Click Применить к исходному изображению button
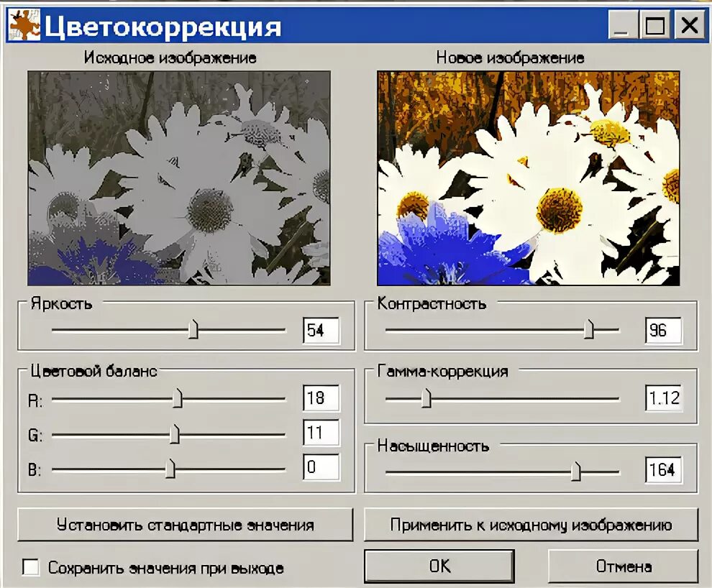The height and width of the screenshot is (588, 712). click(x=531, y=525)
